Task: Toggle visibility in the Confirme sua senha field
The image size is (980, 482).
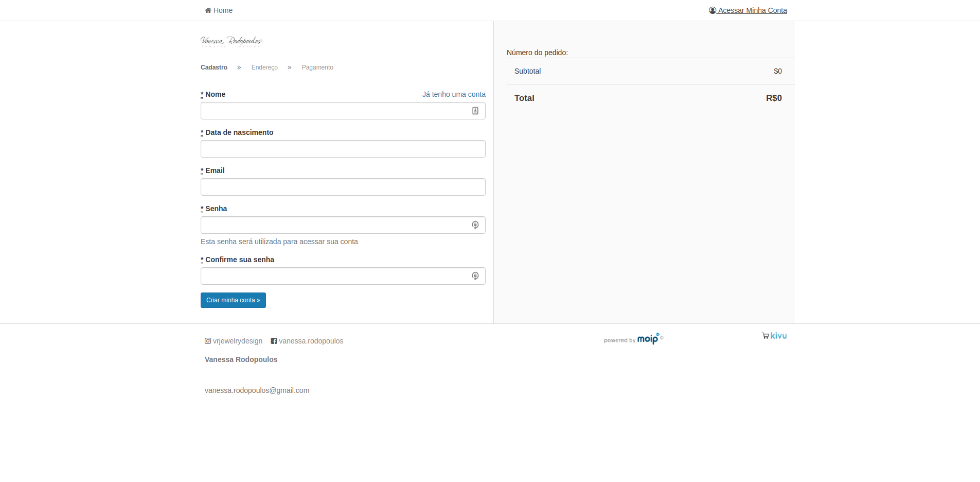Action: click(475, 276)
